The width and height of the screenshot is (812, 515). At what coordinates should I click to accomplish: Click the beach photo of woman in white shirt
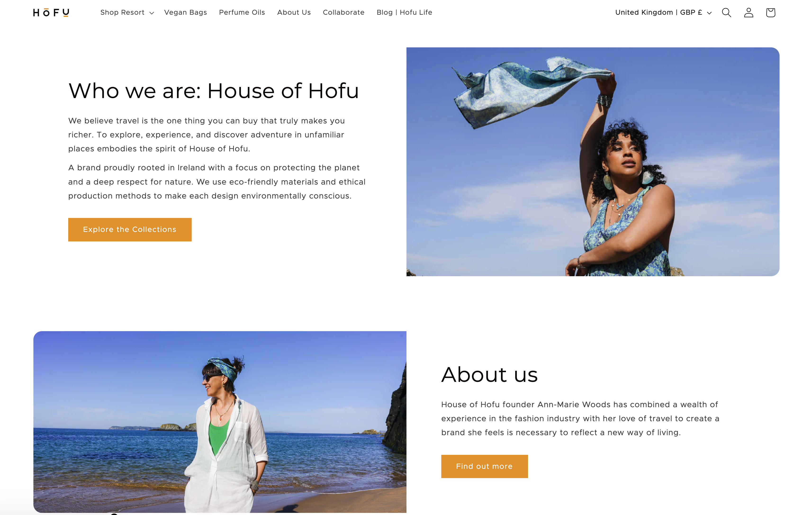coord(220,422)
